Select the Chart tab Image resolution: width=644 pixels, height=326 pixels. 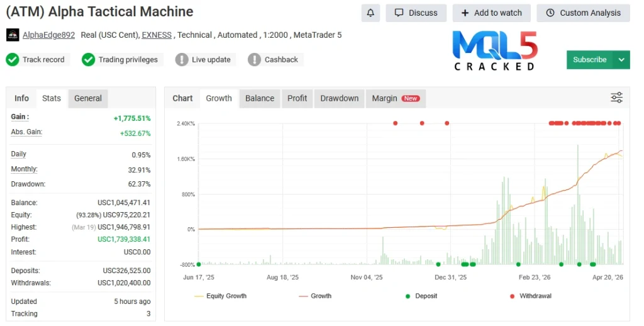(182, 98)
